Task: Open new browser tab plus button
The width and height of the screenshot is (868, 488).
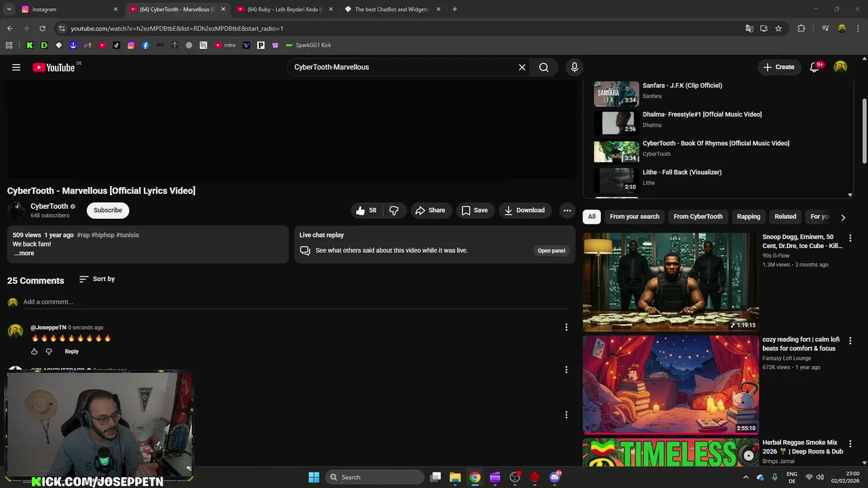Action: pyautogui.click(x=454, y=9)
